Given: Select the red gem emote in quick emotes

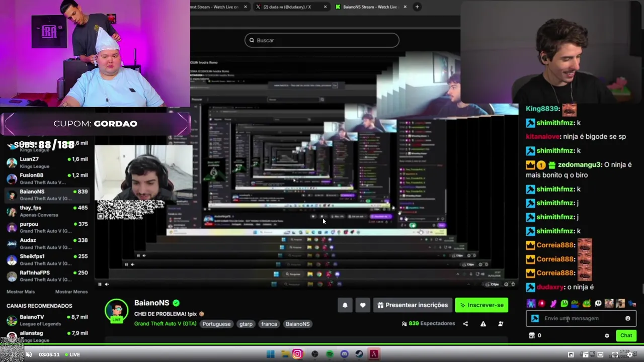Looking at the screenshot, I should coord(542,303).
